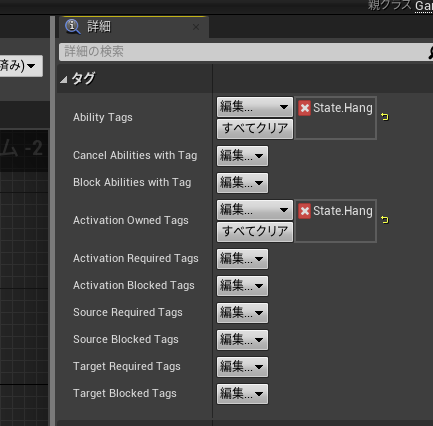Open the Block Abilities with Tag 編集 dropdown

(242, 183)
